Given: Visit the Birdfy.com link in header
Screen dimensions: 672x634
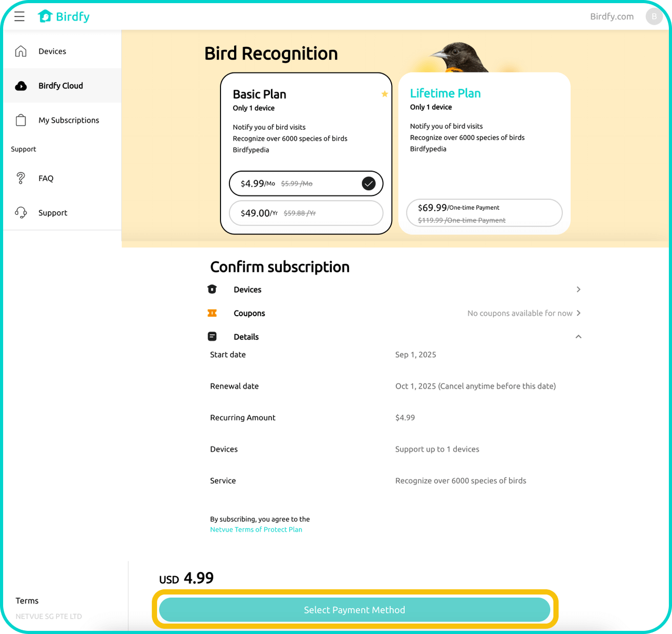Looking at the screenshot, I should click(x=612, y=17).
